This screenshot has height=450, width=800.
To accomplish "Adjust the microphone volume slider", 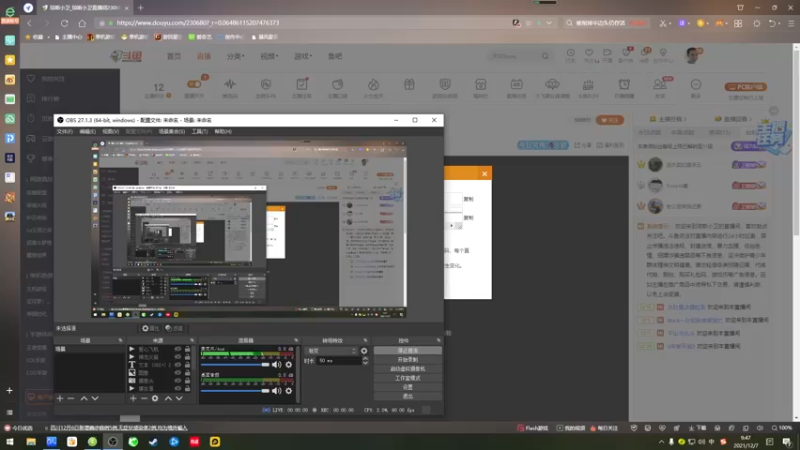I will click(235, 365).
